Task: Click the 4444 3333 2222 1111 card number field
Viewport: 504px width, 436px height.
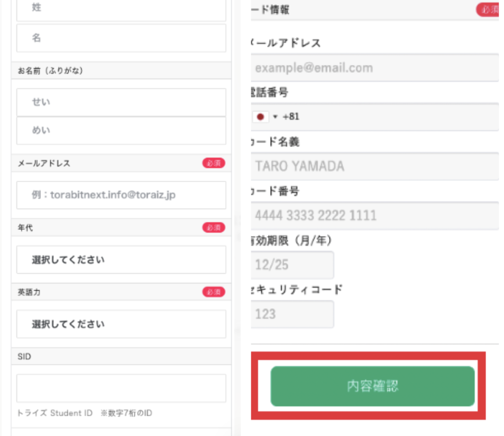Action: tap(375, 215)
